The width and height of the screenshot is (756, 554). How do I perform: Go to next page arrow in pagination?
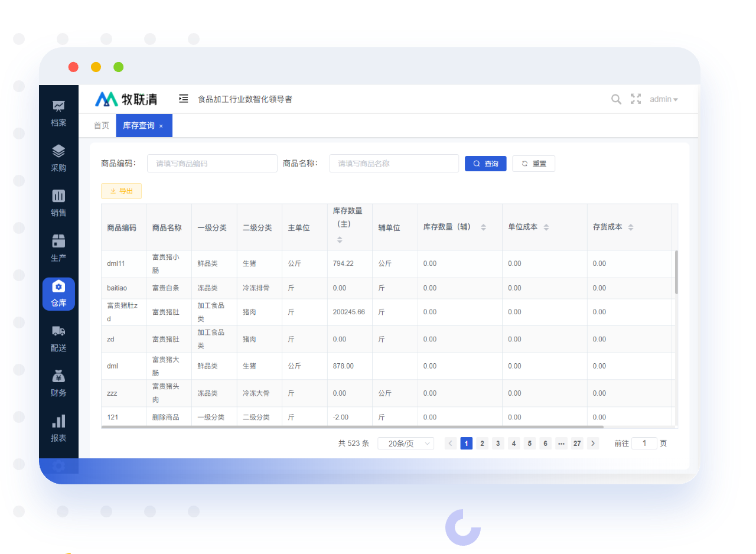[593, 444]
